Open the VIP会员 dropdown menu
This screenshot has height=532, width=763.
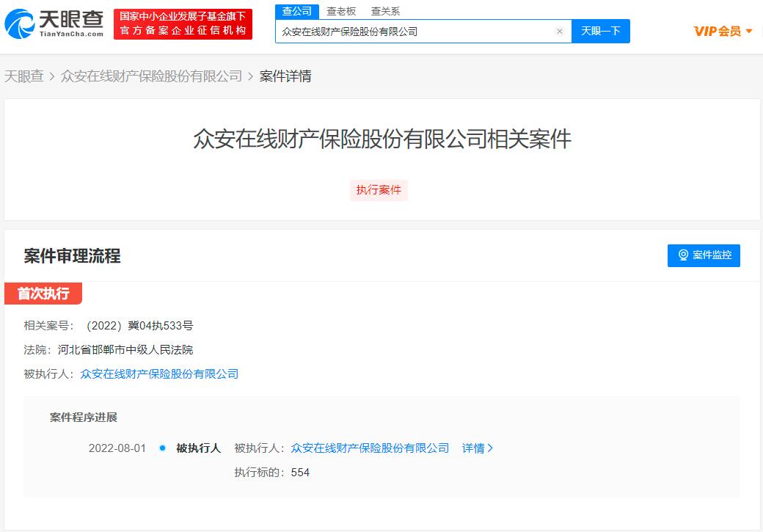pos(723,31)
